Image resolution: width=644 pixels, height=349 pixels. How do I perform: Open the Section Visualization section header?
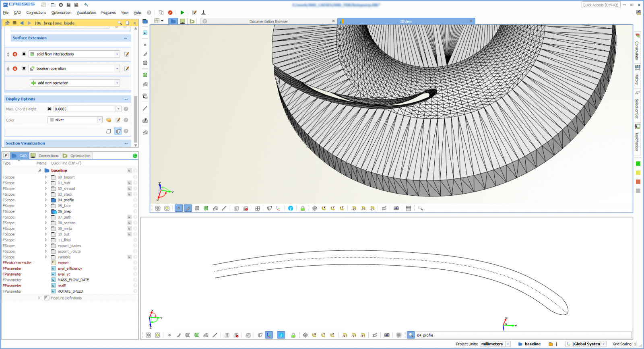point(68,143)
